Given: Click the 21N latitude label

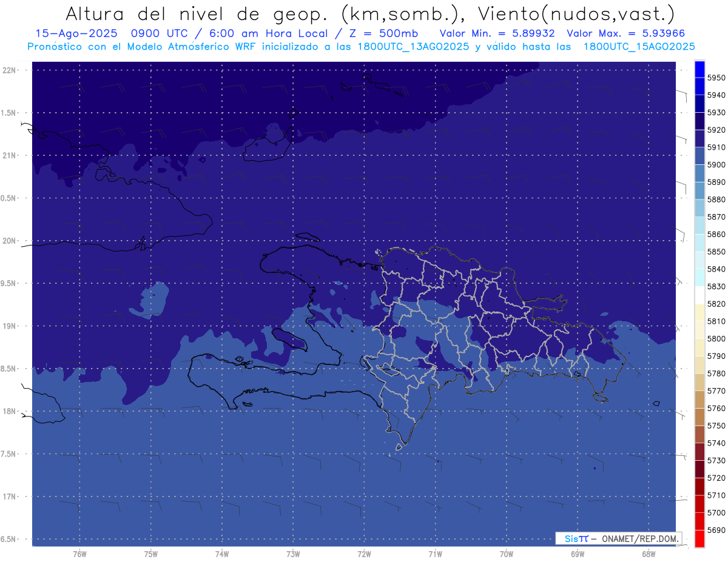Looking at the screenshot, I should [8, 155].
